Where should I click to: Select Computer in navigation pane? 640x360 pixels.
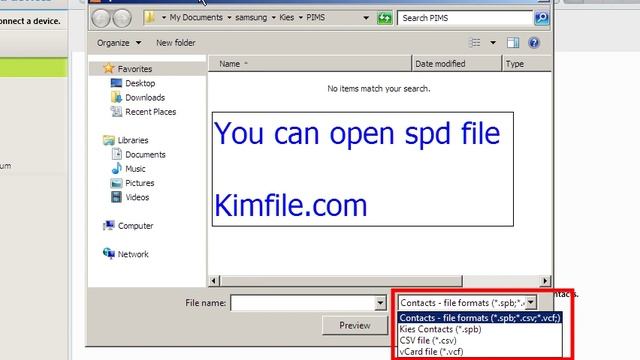pyautogui.click(x=128, y=226)
